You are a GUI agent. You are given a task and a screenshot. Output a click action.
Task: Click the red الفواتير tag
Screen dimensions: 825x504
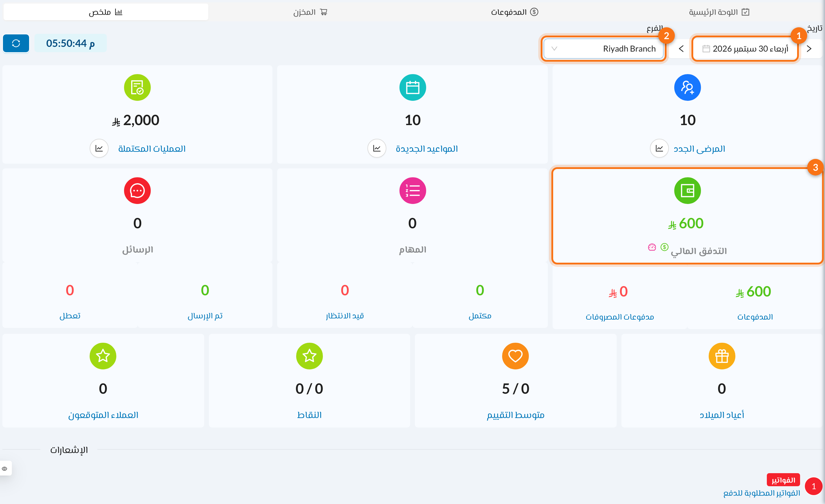coord(783,480)
